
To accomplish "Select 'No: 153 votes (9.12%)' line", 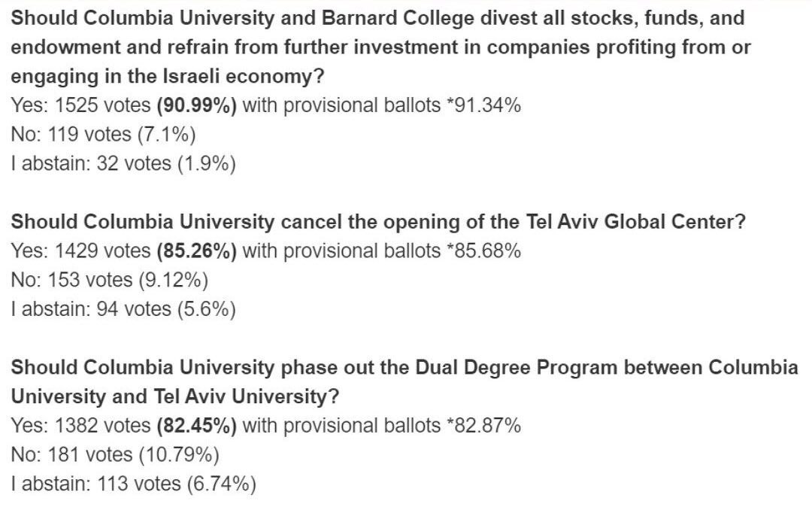I will [109, 280].
